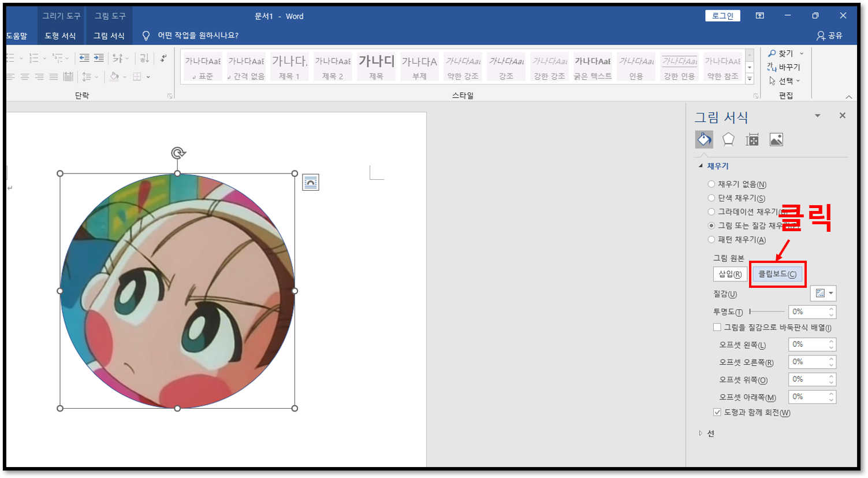
Task: Collapse the 채우기 section
Action: 701,166
